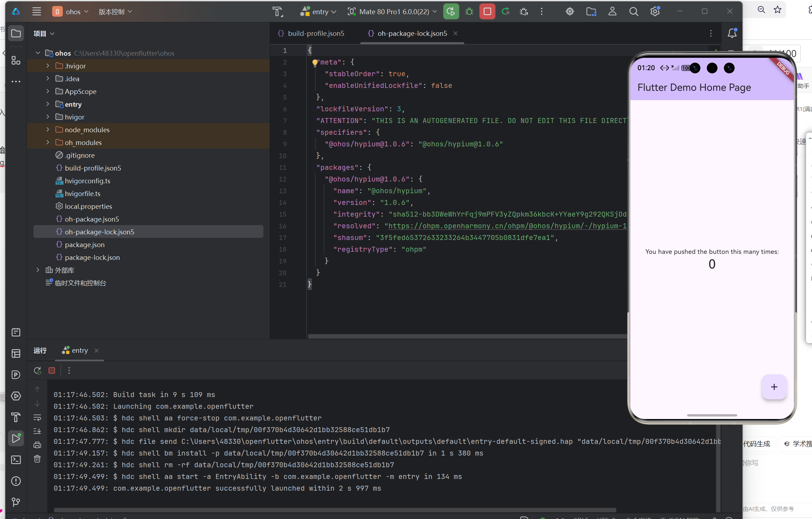The height and width of the screenshot is (519, 812).
Task: Open the Git version control sidebar icon
Action: pos(16,502)
